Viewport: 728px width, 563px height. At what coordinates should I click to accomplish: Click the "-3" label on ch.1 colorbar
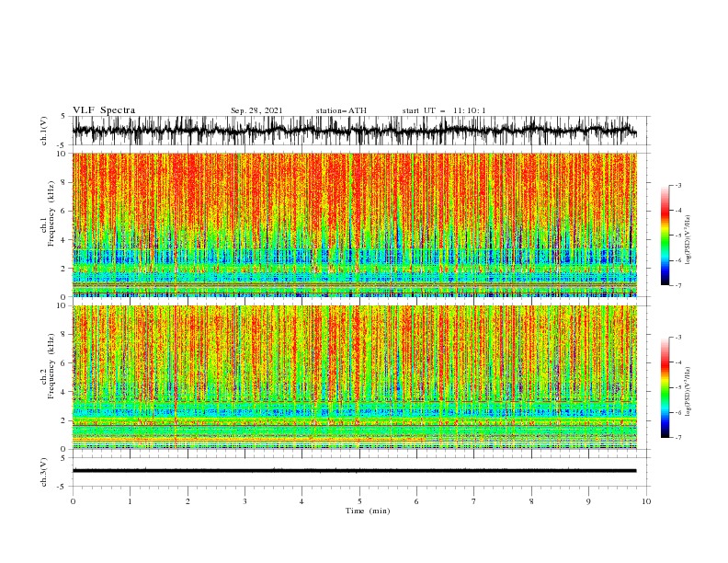pos(678,185)
